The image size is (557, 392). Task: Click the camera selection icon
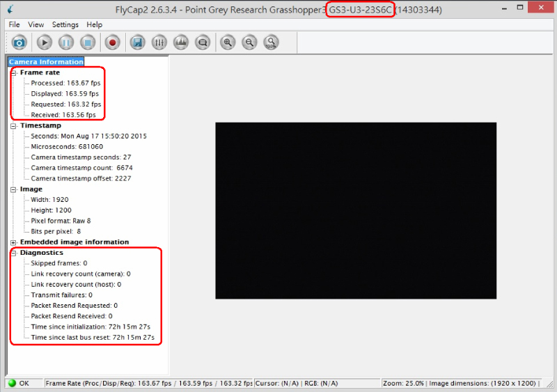[19, 42]
